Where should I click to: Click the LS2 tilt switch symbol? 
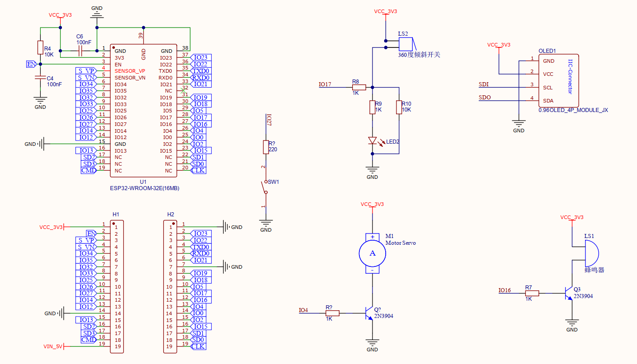coord(406,44)
